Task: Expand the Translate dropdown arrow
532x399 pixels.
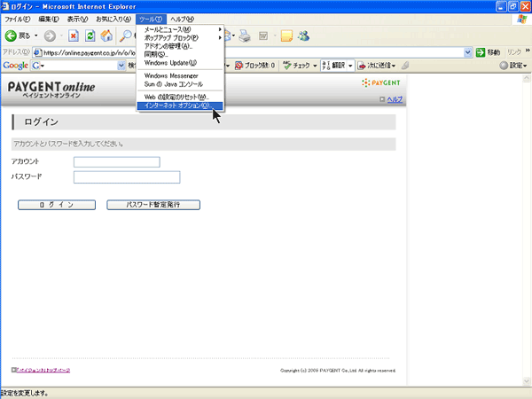Action: click(350, 65)
